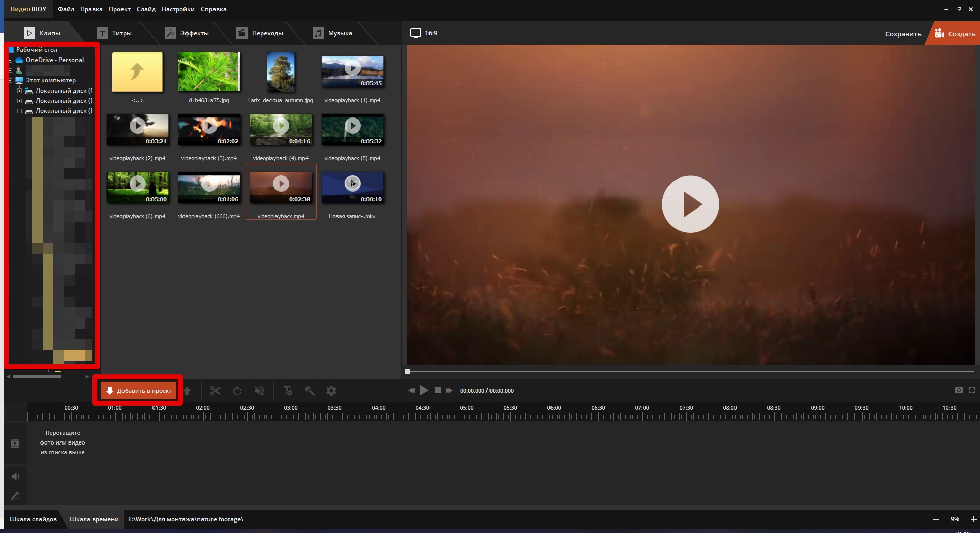Switch to Шкала слайдов view
This screenshot has height=533, width=980.
pos(33,519)
